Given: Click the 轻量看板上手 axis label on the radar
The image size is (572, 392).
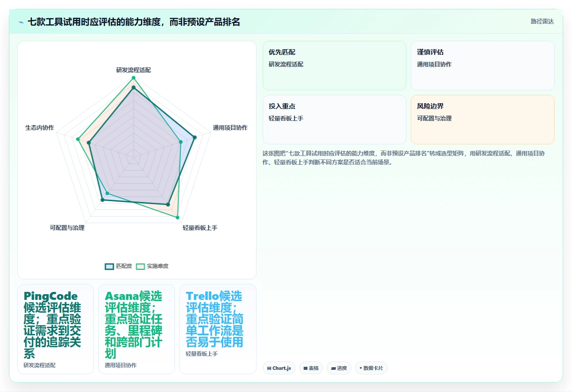Looking at the screenshot, I should (x=200, y=228).
